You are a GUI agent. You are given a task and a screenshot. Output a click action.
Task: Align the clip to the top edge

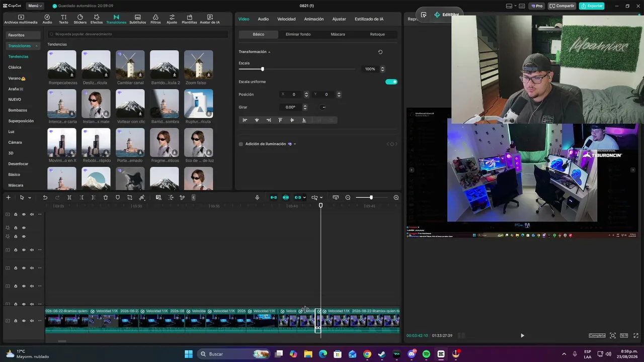click(280, 120)
